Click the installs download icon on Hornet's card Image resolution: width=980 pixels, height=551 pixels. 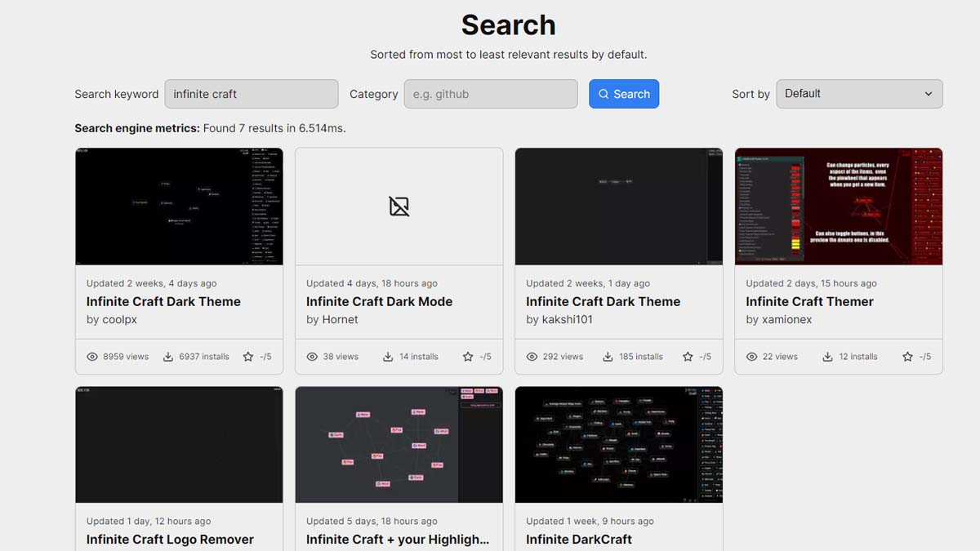click(388, 357)
